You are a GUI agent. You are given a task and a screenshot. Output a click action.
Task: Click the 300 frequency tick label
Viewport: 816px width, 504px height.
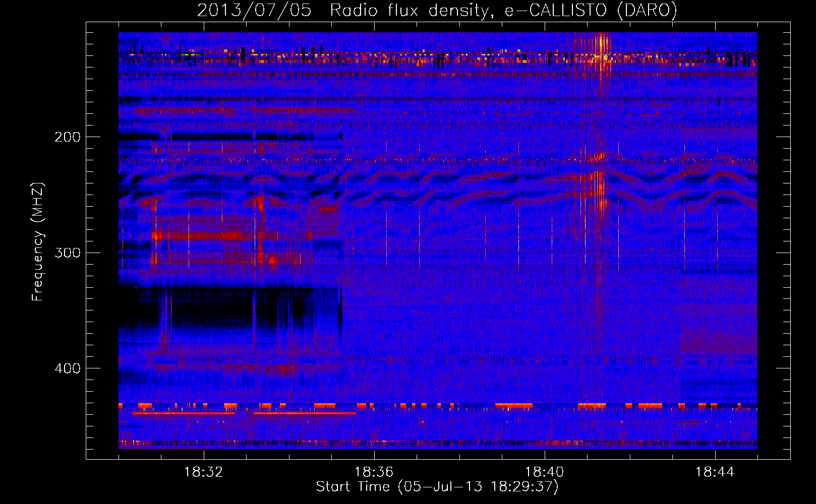[68, 253]
